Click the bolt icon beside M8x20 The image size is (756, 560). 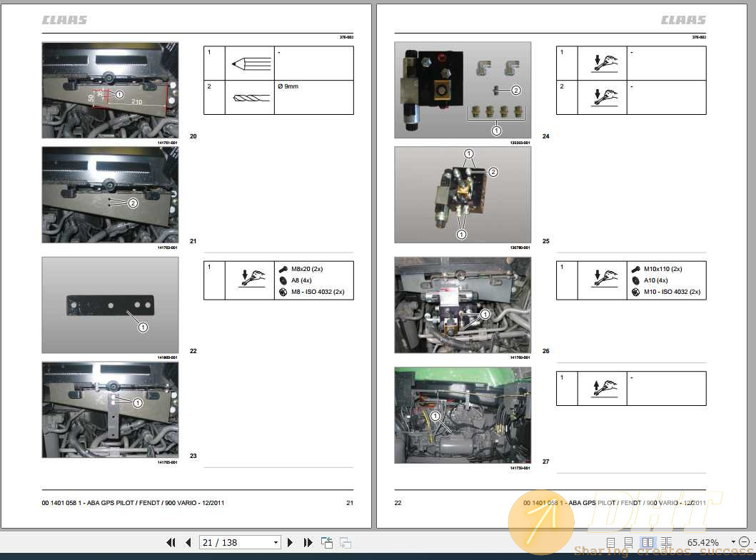[283, 269]
